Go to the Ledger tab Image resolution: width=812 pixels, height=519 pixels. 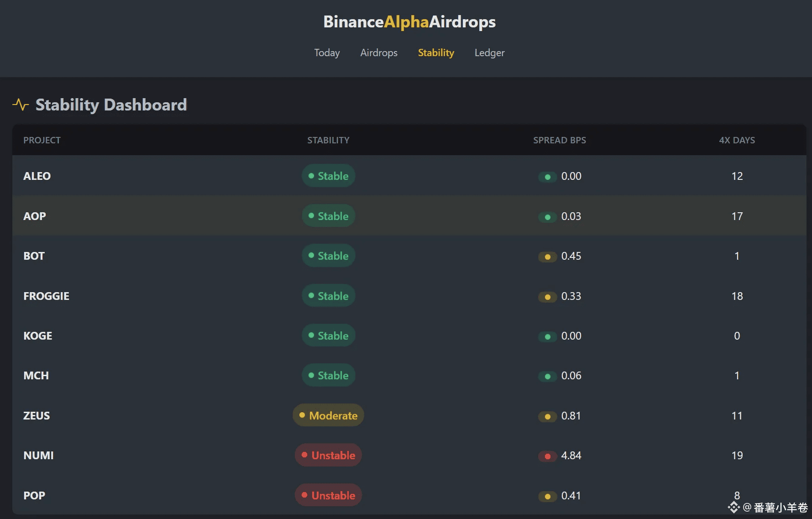pyautogui.click(x=489, y=53)
